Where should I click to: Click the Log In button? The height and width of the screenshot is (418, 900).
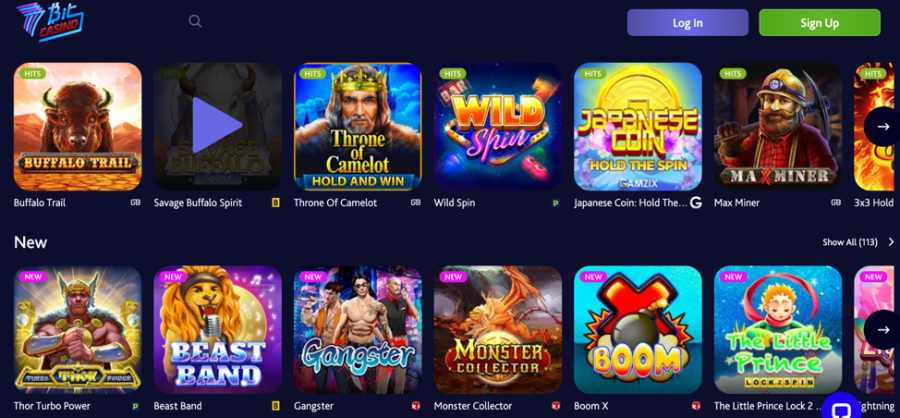point(688,23)
